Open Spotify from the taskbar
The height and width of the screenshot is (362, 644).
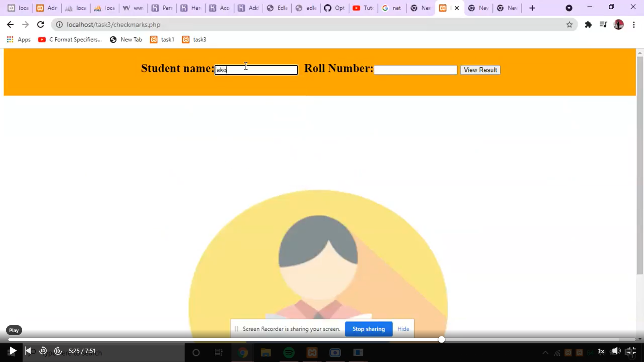click(289, 353)
